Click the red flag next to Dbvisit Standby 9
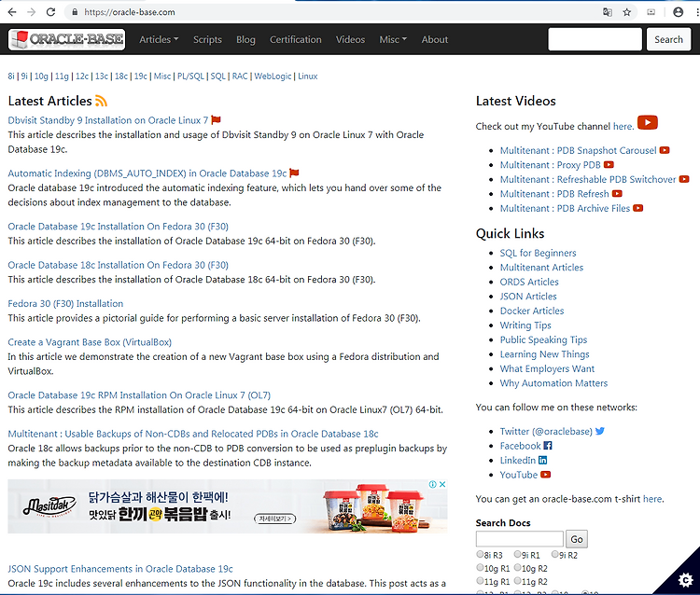The image size is (700, 595). (217, 120)
